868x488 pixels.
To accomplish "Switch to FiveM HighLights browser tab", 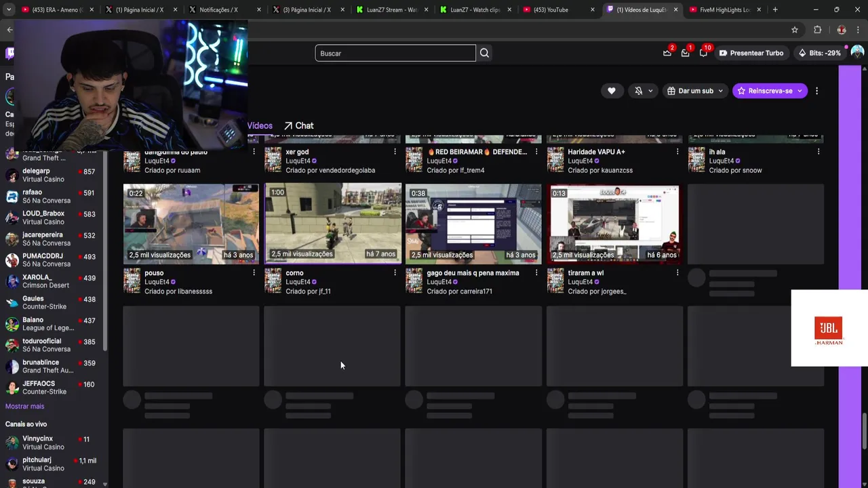I will (x=725, y=9).
